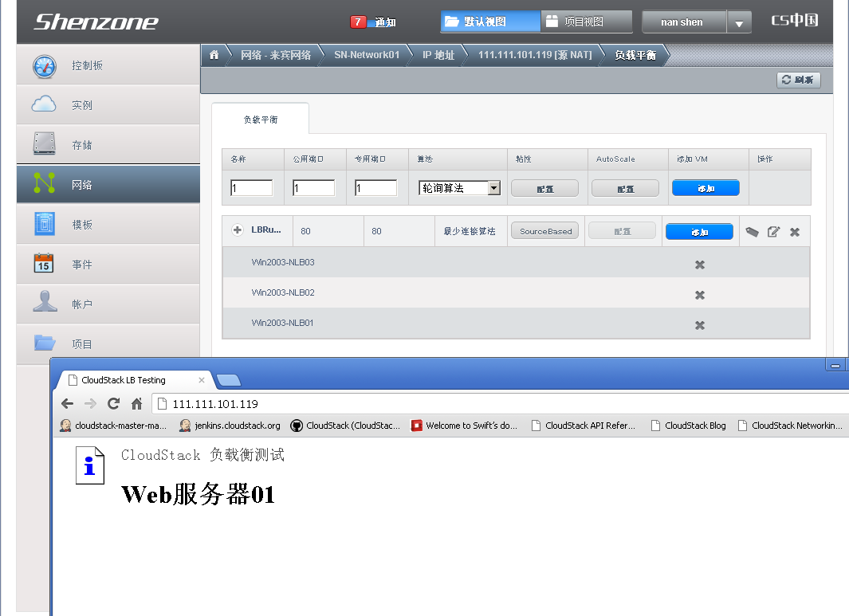The image size is (849, 616).
Task: Open the nan shen user dropdown arrow
Action: click(739, 23)
